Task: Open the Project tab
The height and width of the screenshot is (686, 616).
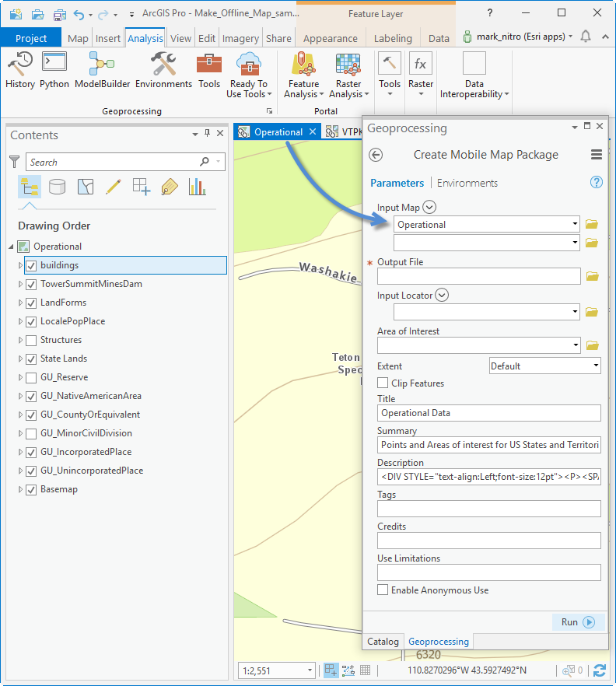Action: [30, 39]
